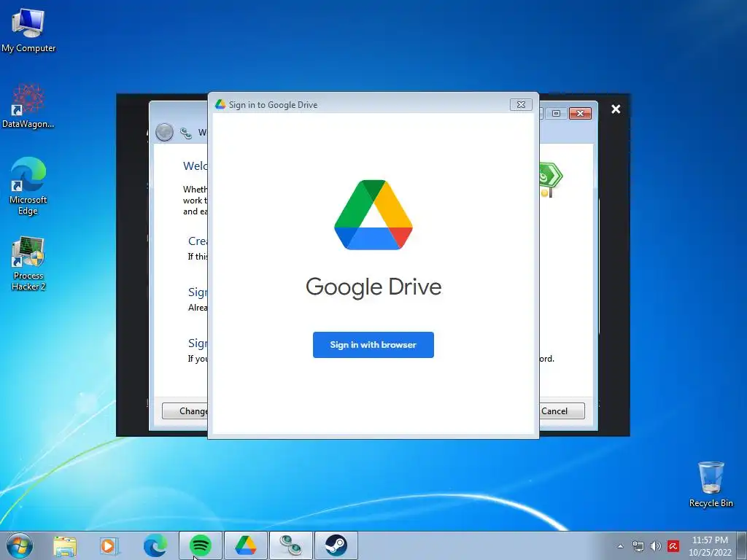Viewport: 747px width, 560px height.
Task: Select the Recycle Bin icon
Action: (711, 484)
